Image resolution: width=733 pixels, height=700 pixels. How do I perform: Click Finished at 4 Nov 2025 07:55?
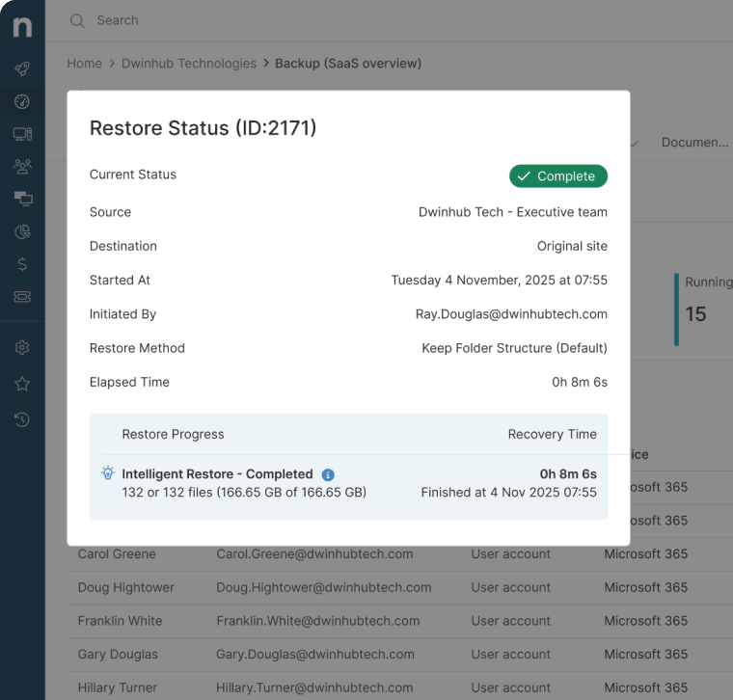pyautogui.click(x=508, y=493)
